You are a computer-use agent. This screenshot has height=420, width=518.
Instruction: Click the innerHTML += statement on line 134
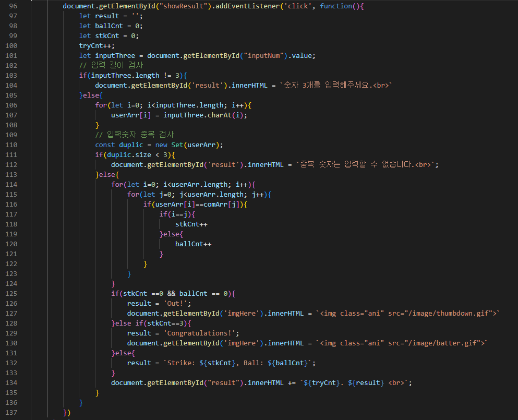[x=262, y=382]
